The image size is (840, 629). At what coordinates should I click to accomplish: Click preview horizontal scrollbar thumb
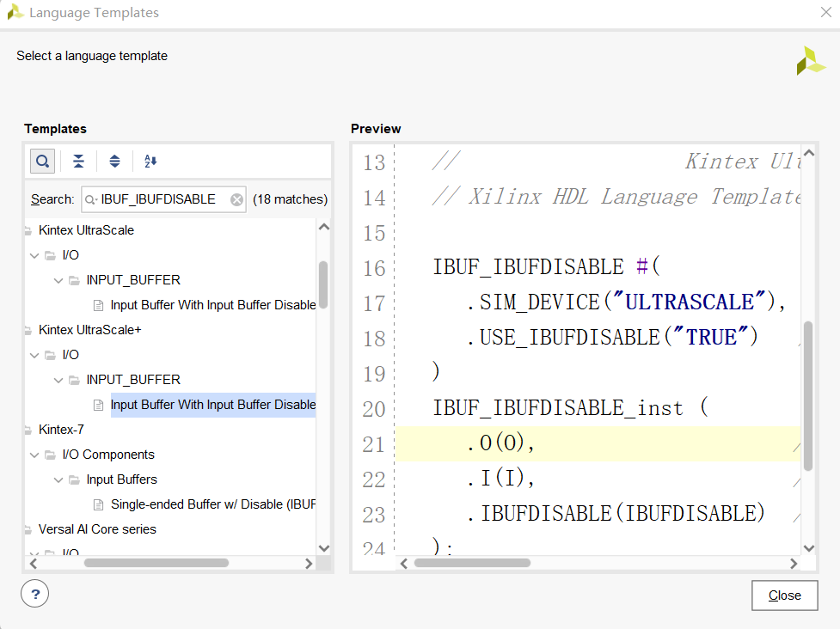(473, 563)
